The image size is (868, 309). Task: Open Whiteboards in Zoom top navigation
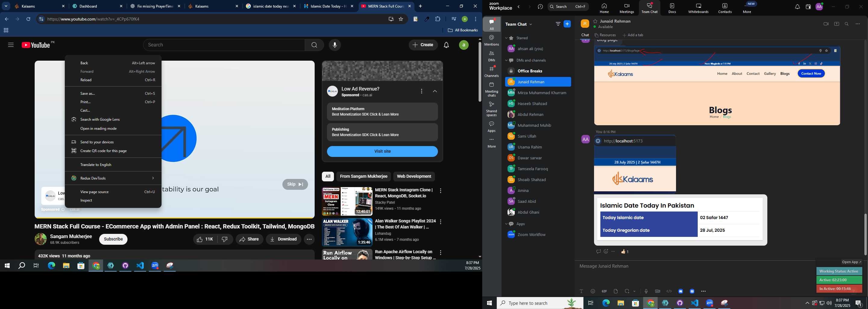point(699,8)
